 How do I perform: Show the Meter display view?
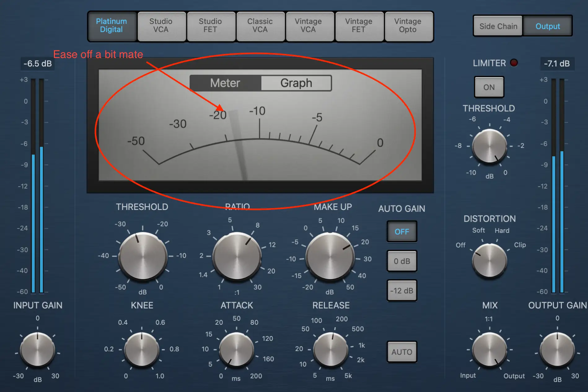[x=225, y=83]
